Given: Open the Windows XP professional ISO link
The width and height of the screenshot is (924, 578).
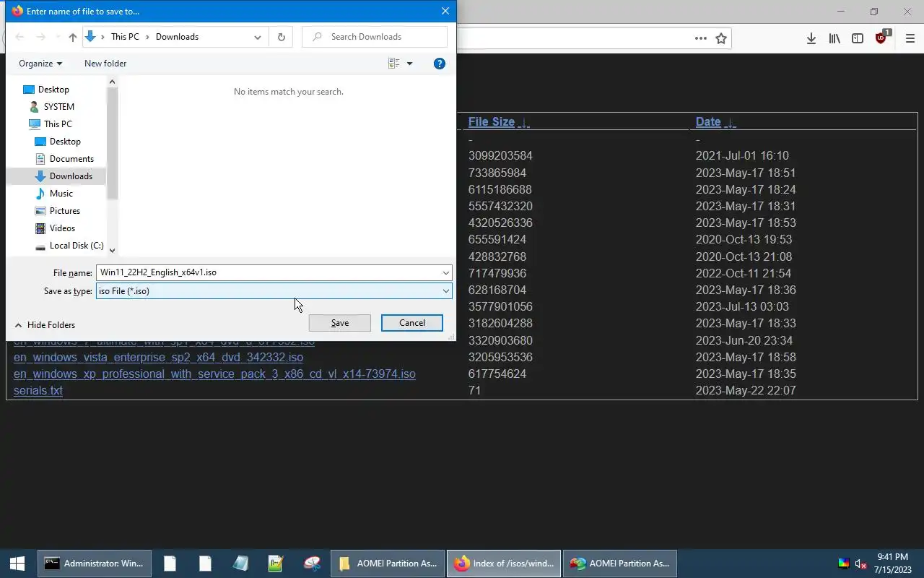Looking at the screenshot, I should pos(214,374).
